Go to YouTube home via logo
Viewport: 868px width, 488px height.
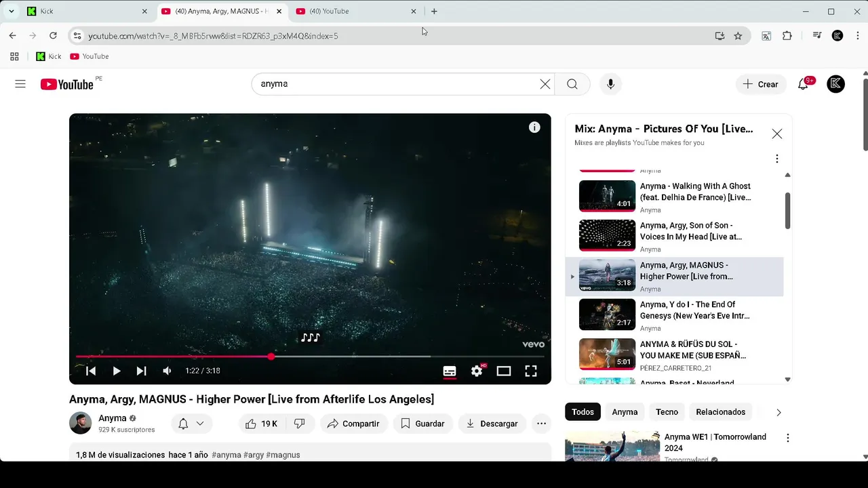pyautogui.click(x=66, y=84)
